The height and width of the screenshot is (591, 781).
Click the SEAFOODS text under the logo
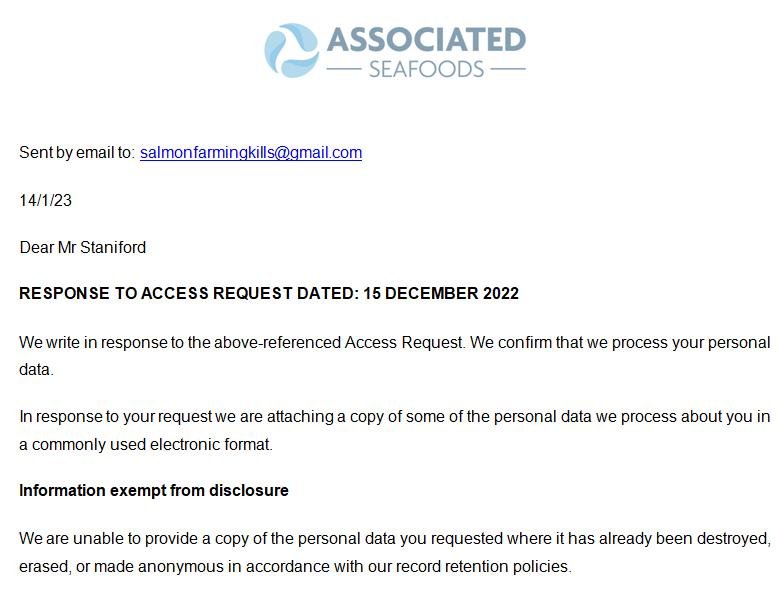tap(426, 70)
